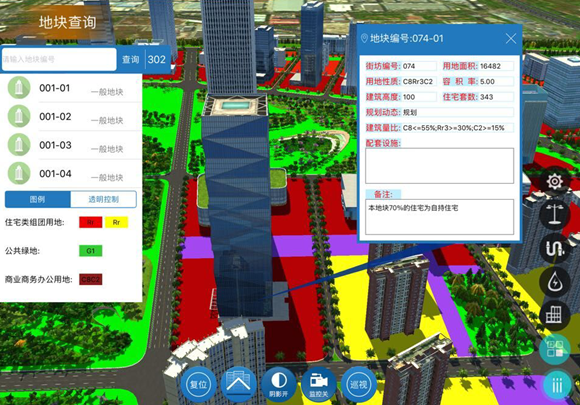This screenshot has width=580, height=405.
Task: Reset view with 复位 button
Action: click(199, 384)
